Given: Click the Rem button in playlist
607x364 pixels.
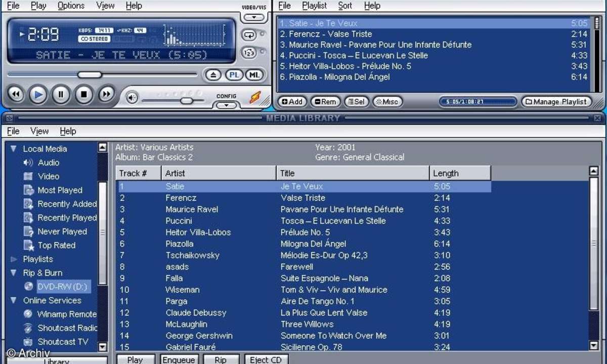Looking at the screenshot, I should click(x=325, y=102).
